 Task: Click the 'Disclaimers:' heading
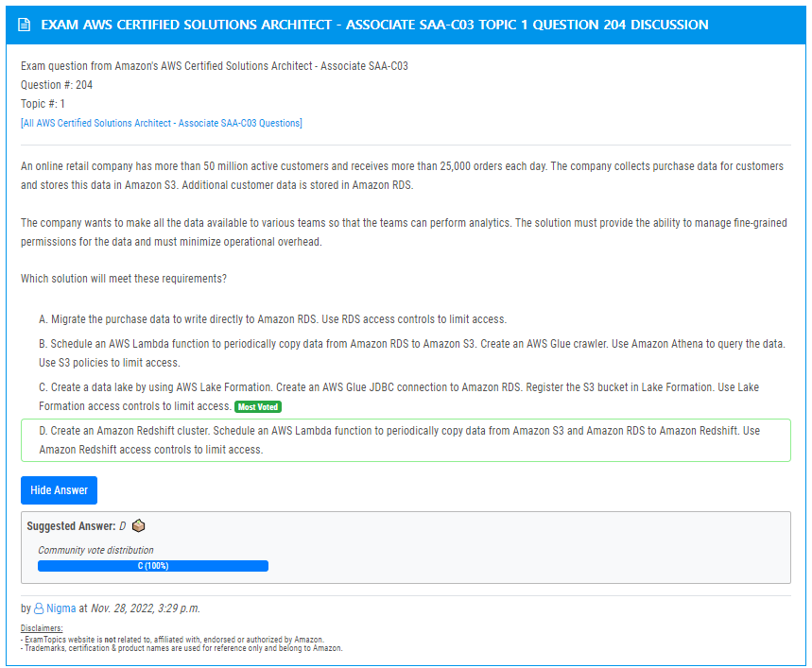[42, 628]
